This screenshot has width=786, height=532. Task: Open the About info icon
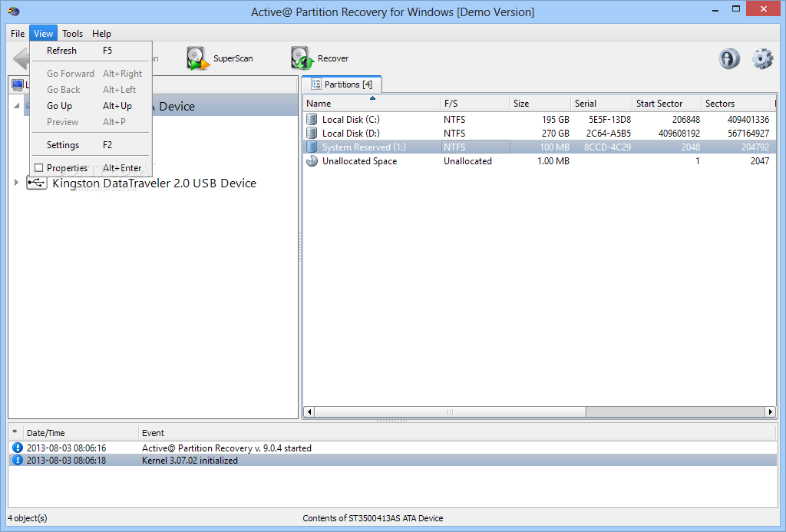729,58
